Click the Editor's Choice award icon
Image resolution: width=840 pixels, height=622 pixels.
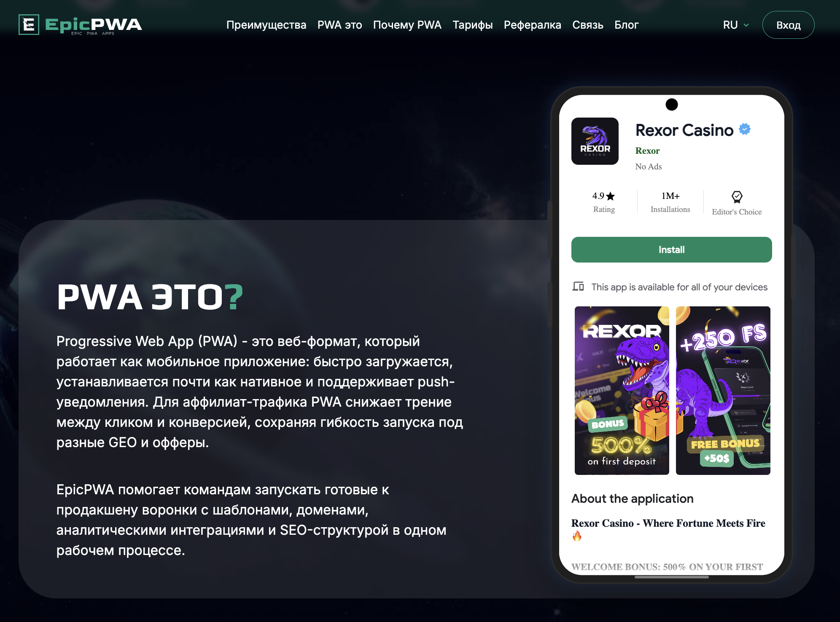(x=737, y=197)
